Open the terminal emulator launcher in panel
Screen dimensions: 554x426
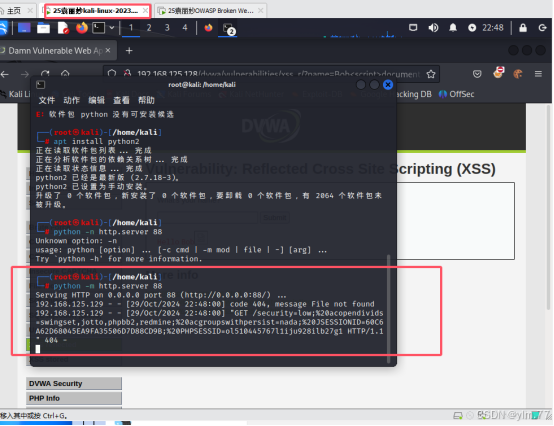click(x=99, y=28)
